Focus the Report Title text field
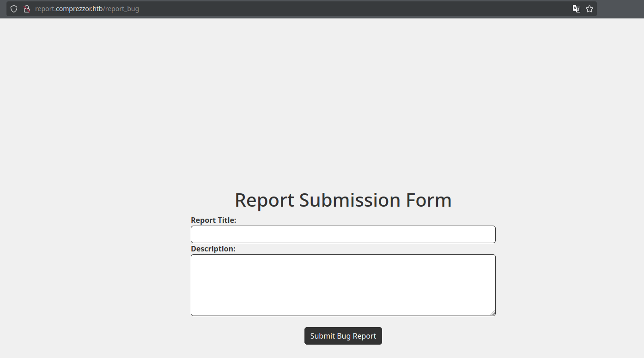 (343, 234)
